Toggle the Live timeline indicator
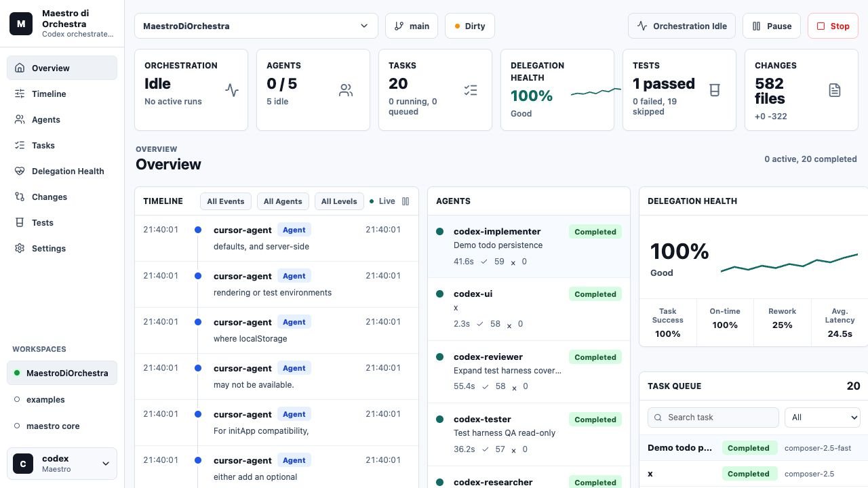Screen dimensions: 868x488 pos(382,201)
